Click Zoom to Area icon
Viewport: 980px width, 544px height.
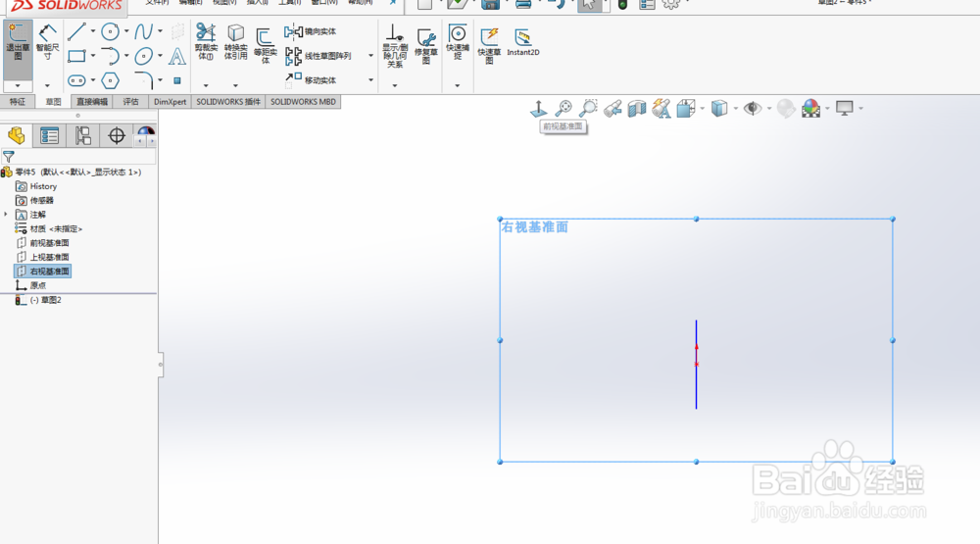click(588, 108)
